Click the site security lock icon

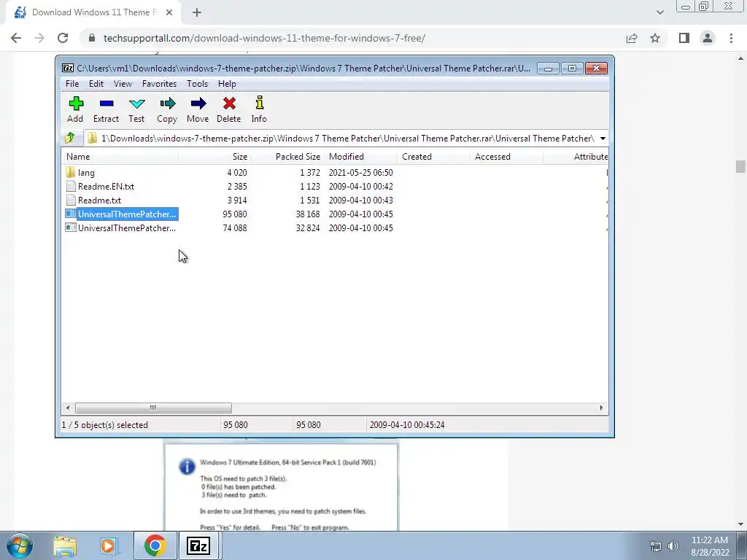click(92, 38)
